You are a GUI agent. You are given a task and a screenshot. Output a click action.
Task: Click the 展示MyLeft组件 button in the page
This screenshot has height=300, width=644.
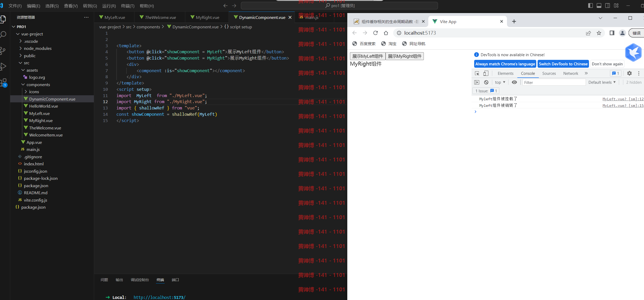point(367,56)
